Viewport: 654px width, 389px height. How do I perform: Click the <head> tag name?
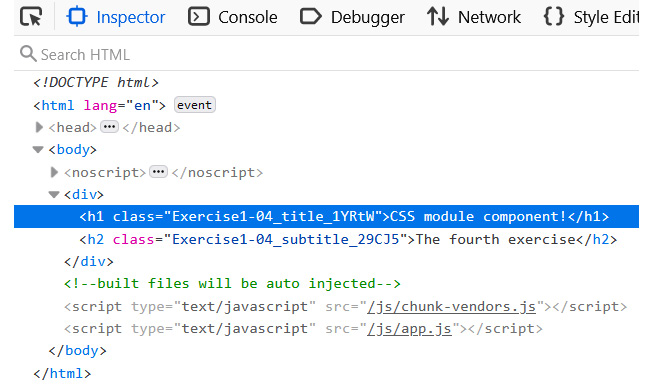[x=73, y=127]
